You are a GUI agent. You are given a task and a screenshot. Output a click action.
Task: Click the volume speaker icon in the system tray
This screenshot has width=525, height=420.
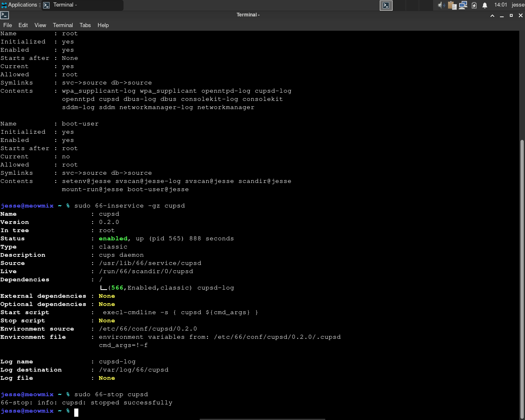point(441,5)
